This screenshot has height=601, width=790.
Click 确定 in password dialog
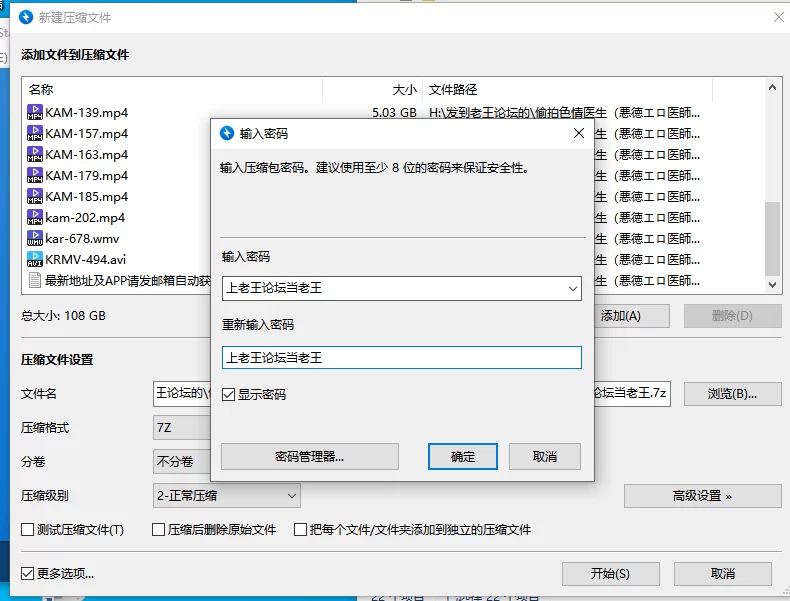tap(463, 456)
